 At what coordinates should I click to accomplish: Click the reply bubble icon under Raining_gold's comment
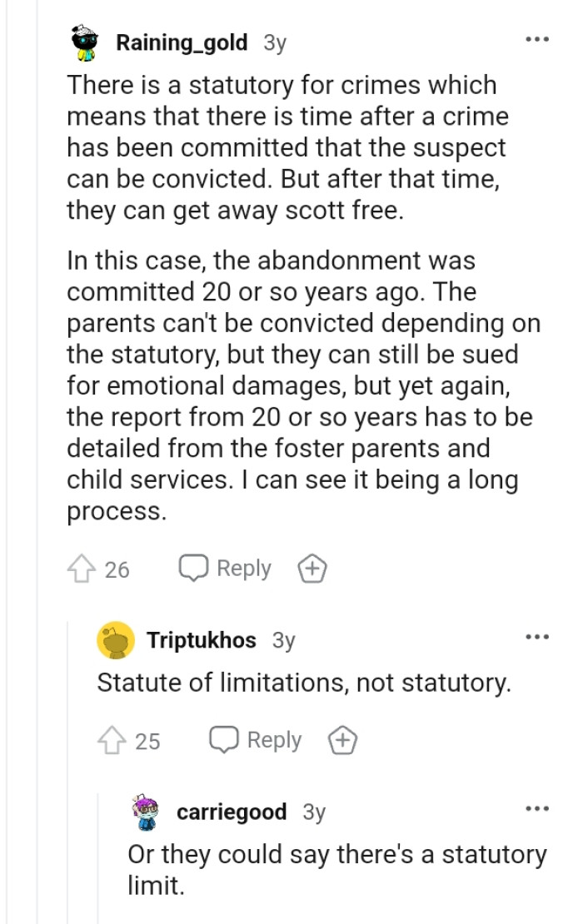click(194, 569)
